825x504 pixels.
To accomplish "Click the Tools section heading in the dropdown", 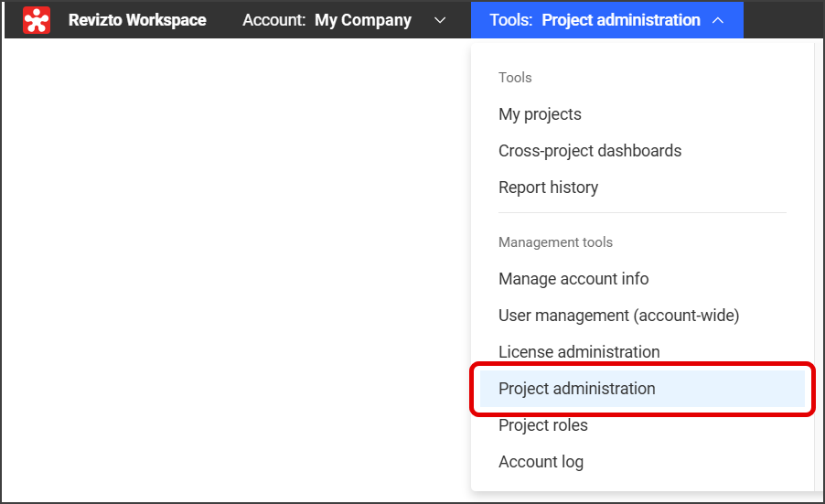I will click(x=515, y=78).
